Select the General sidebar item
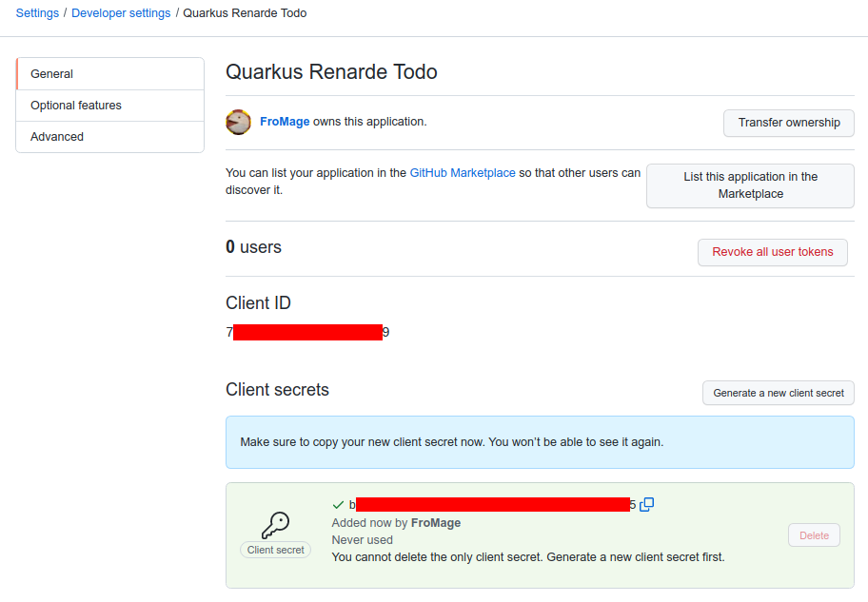Viewport: 868px width, 602px height. 51,73
